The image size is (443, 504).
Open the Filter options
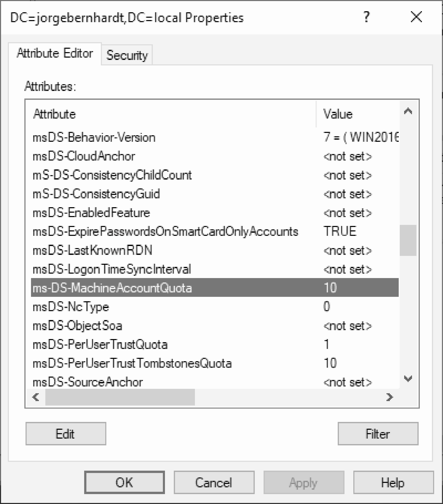[x=378, y=433]
